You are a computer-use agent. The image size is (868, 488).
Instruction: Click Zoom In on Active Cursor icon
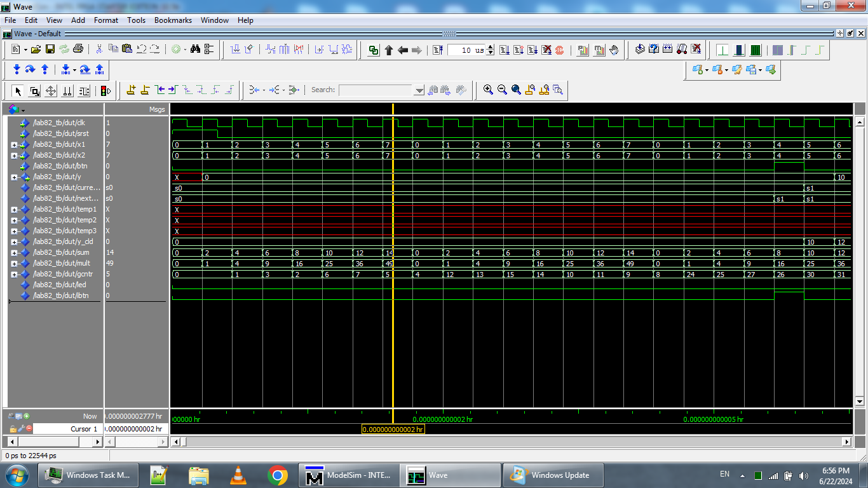click(530, 90)
